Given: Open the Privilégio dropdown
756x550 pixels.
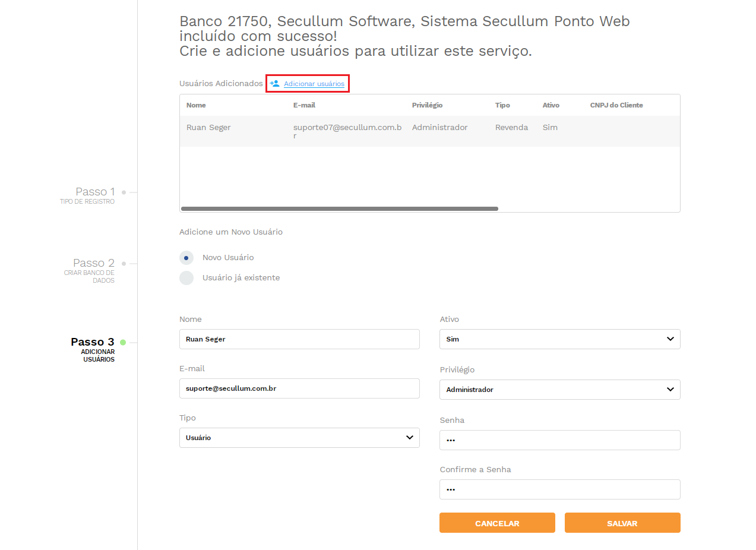Looking at the screenshot, I should click(559, 390).
